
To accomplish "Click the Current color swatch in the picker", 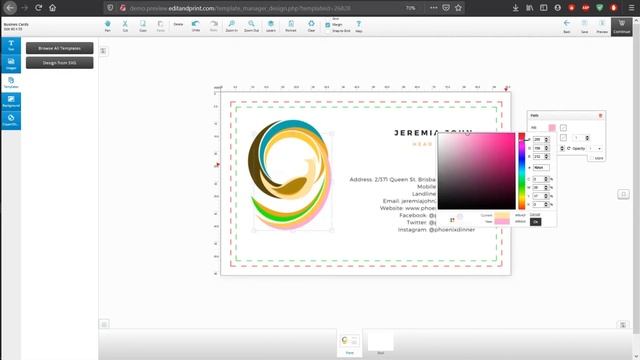I will (502, 215).
